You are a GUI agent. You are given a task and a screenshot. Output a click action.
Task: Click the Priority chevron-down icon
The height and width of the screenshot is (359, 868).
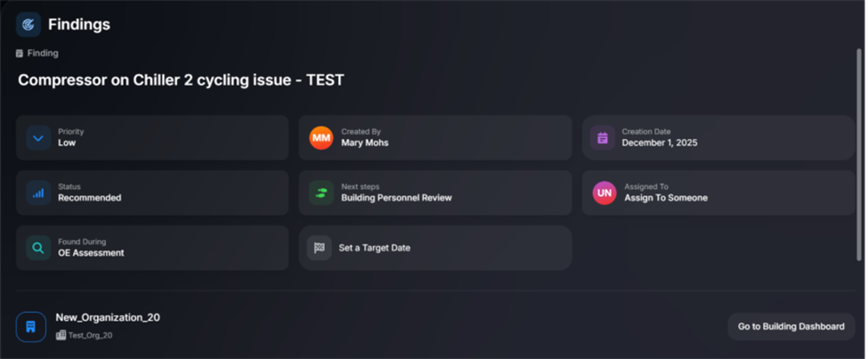point(38,138)
